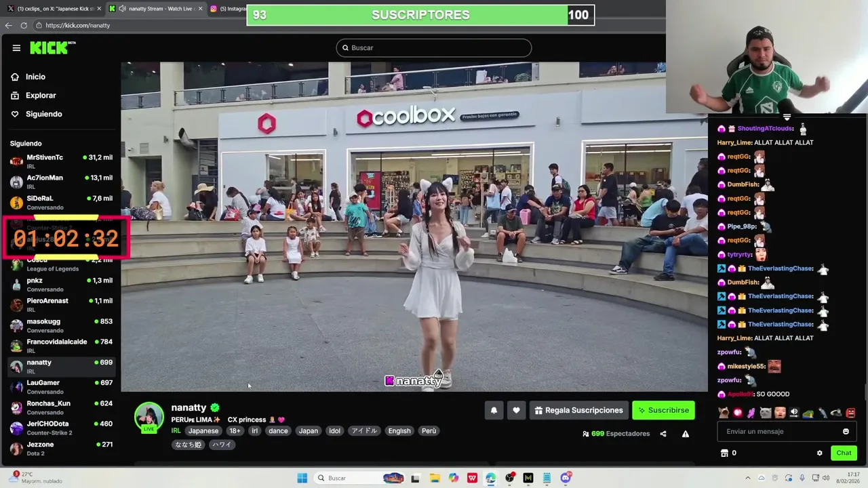
Task: Select nanatty channel in sidebar
Action: click(61, 367)
